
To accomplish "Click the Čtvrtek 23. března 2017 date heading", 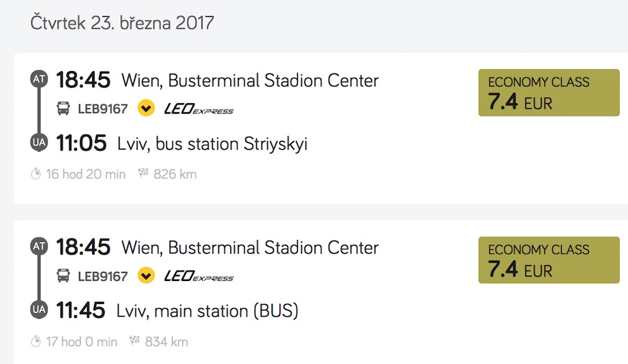I will [x=122, y=23].
